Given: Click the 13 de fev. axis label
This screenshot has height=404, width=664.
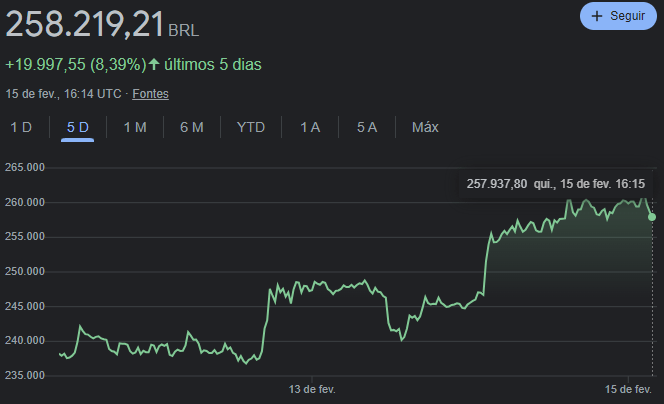Looking at the screenshot, I should coord(311,388).
